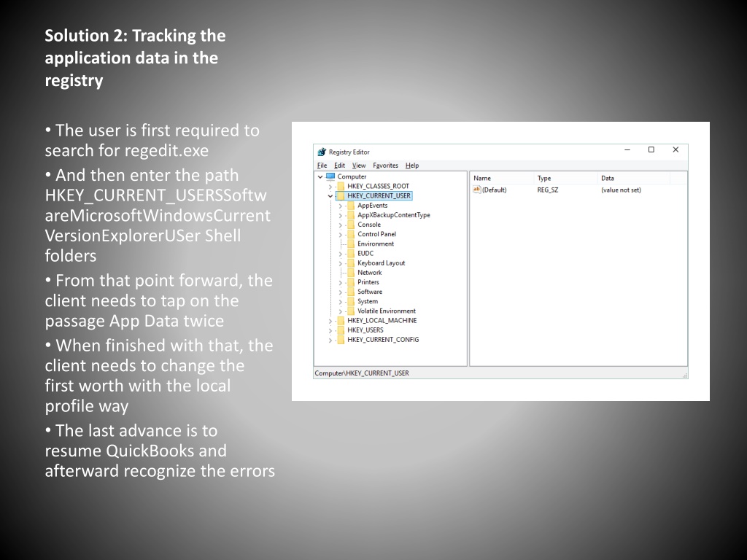Select the Software key label

point(370,292)
